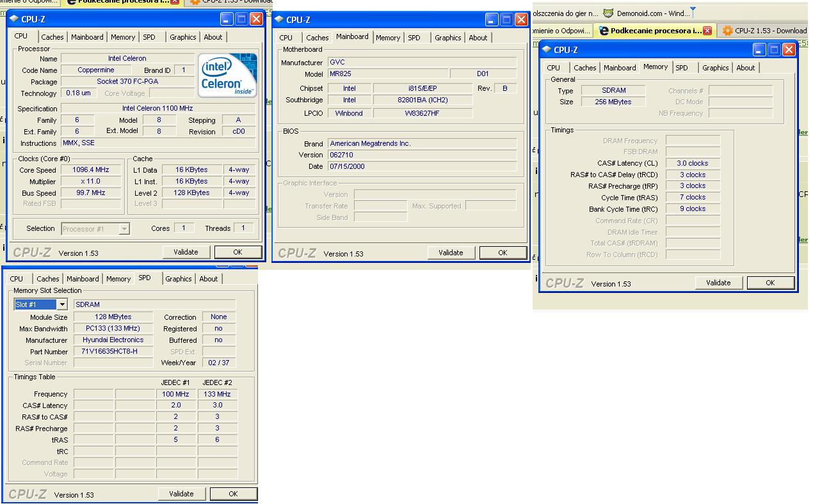
Task: Switch to Caches tab in the Memory window
Action: (x=585, y=68)
